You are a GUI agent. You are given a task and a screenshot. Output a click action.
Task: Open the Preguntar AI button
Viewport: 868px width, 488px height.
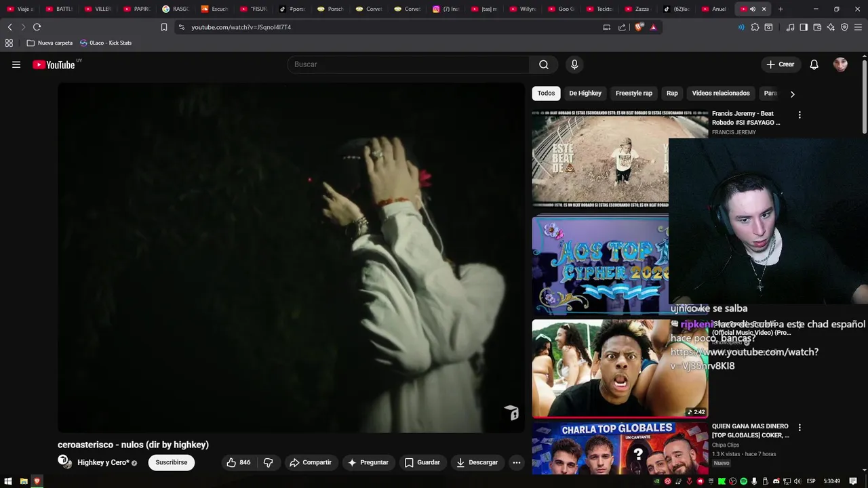[x=368, y=462]
